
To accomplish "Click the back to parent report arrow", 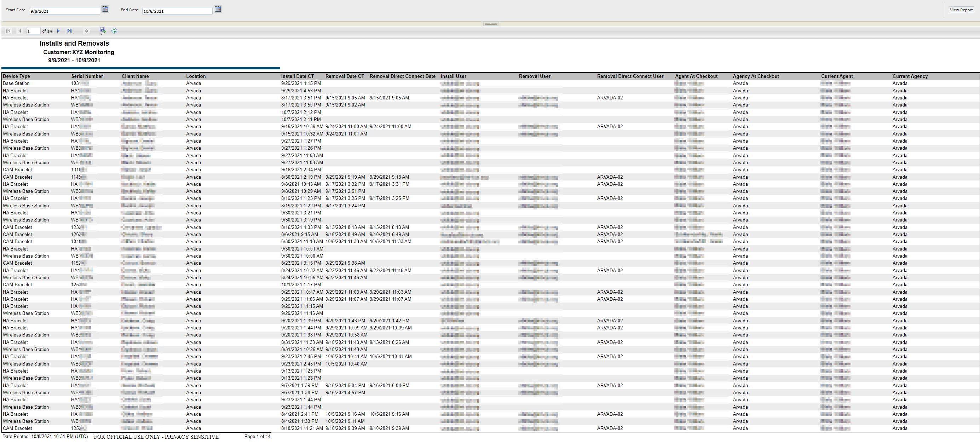I will click(x=87, y=31).
